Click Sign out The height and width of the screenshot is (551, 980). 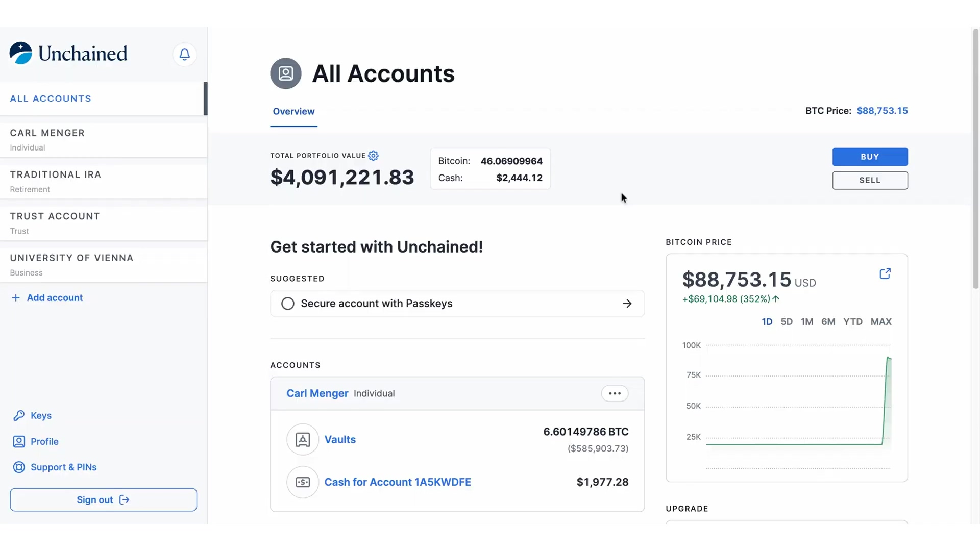tap(103, 499)
